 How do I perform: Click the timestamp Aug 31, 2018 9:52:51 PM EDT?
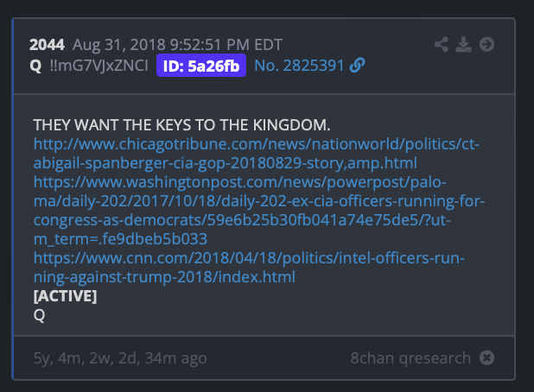point(177,45)
